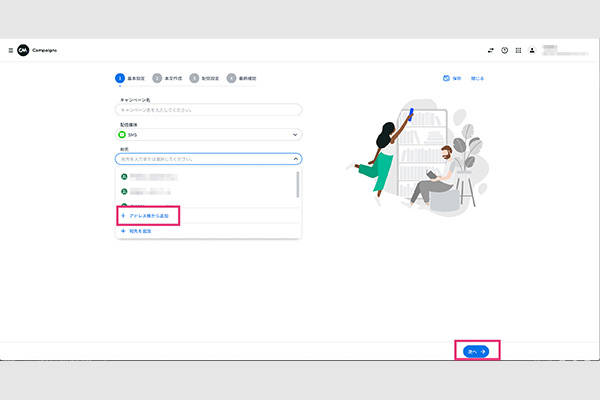Viewport: 600px width, 400px height.
Task: Click the CM Campaigns logo
Action: point(37,50)
